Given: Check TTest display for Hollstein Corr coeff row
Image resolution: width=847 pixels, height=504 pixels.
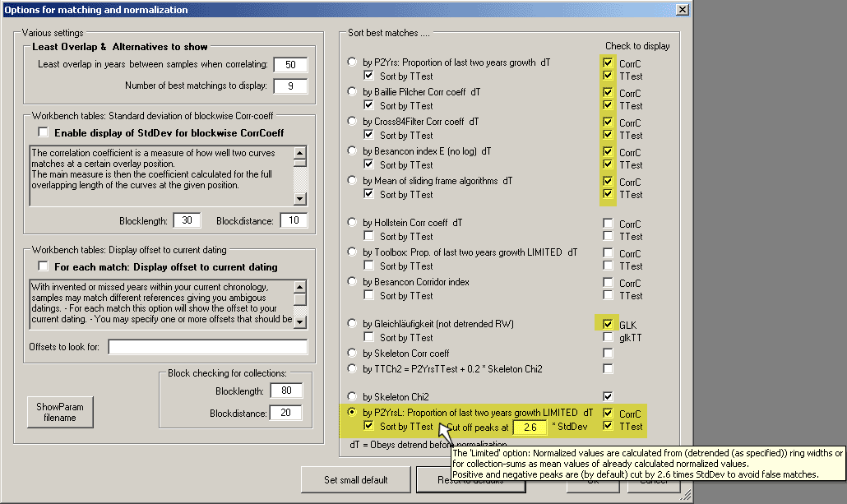Looking at the screenshot, I should click(609, 236).
